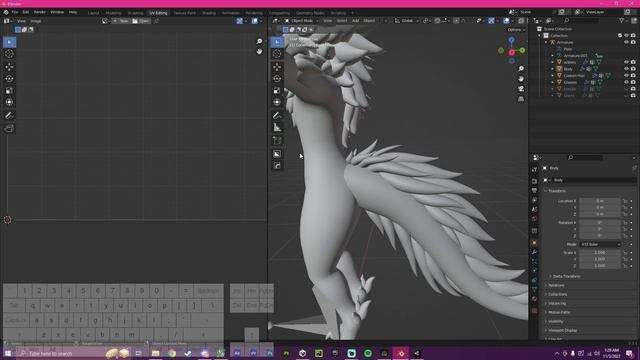Switch viewport to perspective/orthographic grid icon

pyautogui.click(x=521, y=99)
